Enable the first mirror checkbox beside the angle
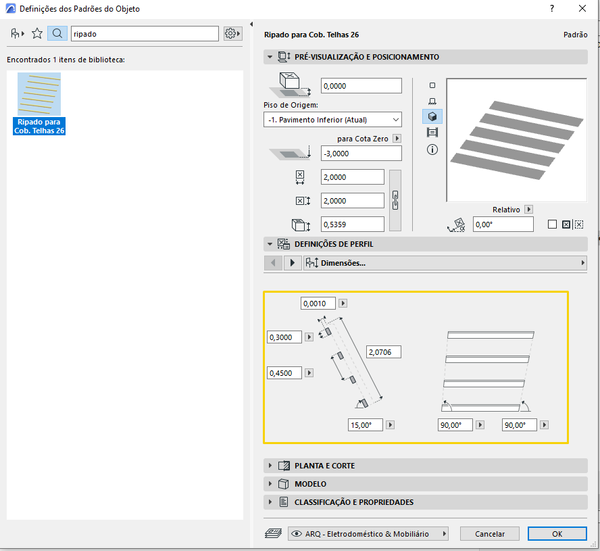This screenshot has width=600, height=551. coord(553,224)
